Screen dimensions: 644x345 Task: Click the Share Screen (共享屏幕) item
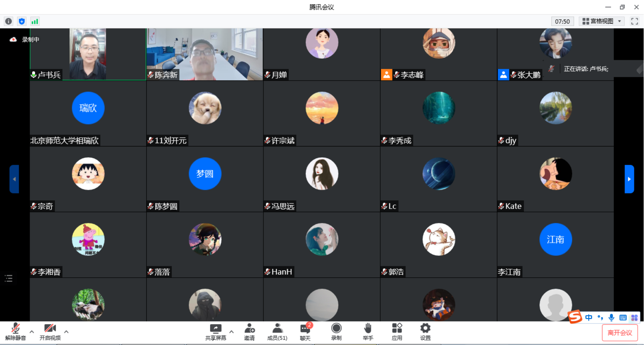click(215, 332)
